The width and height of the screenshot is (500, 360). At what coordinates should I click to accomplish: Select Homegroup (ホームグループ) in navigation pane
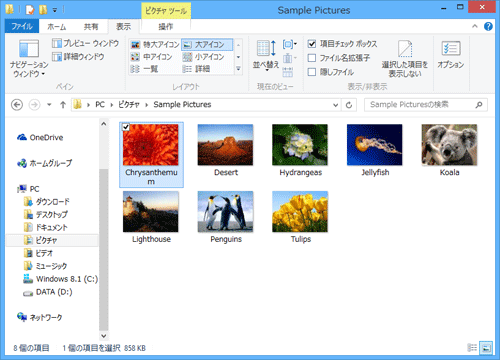click(45, 163)
